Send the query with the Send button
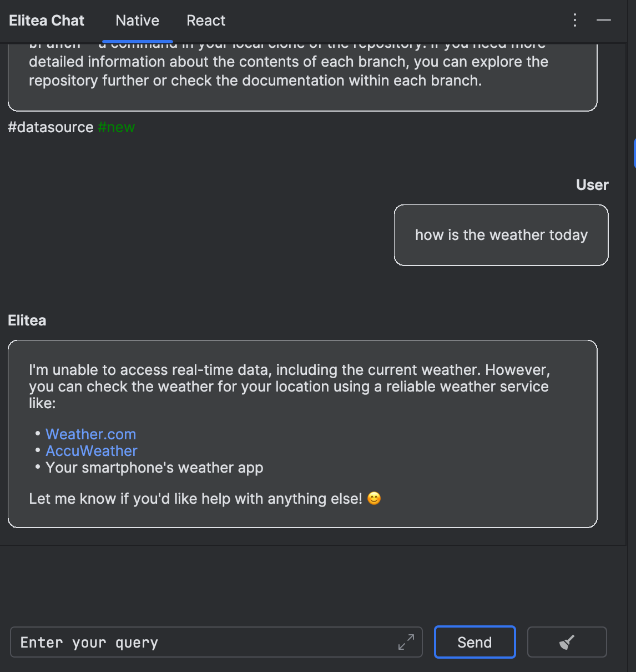The width and height of the screenshot is (636, 672). click(x=475, y=642)
